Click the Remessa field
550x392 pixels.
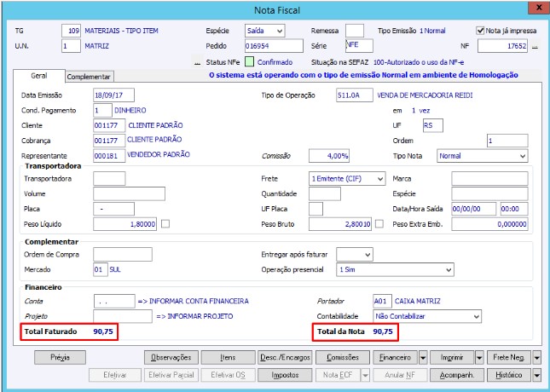(355, 31)
